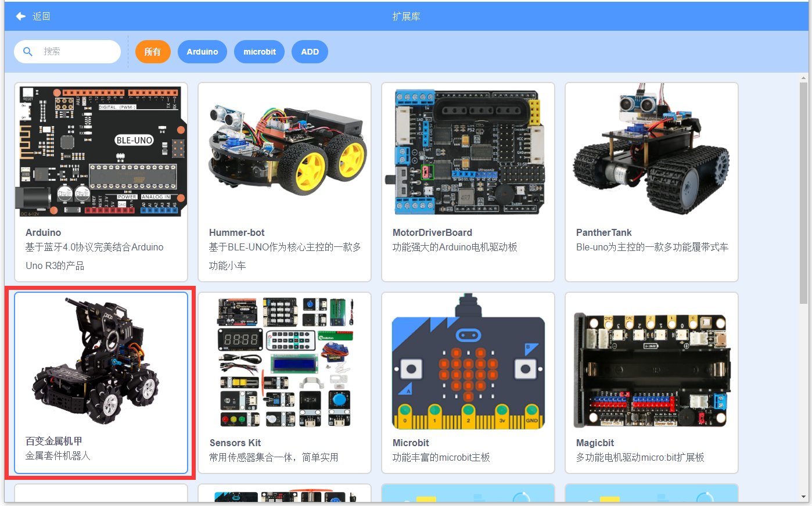
Task: Open the Sensors Kit image
Action: coord(285,362)
